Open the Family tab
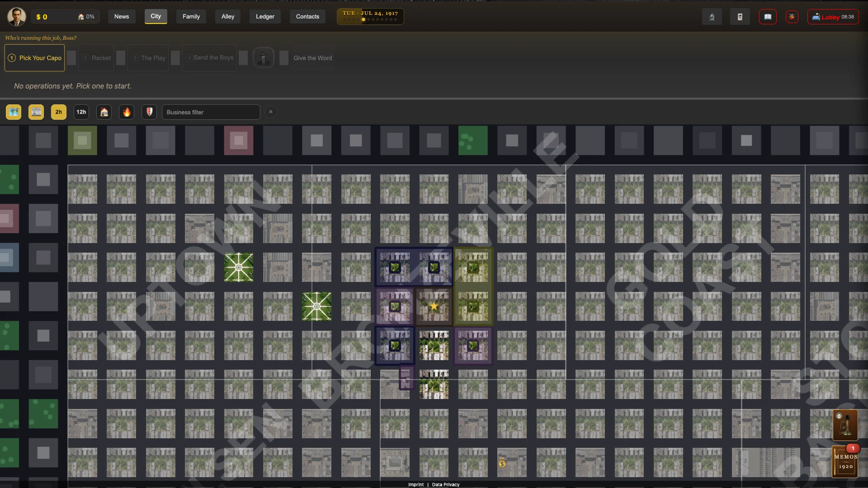868x488 pixels. coord(191,17)
